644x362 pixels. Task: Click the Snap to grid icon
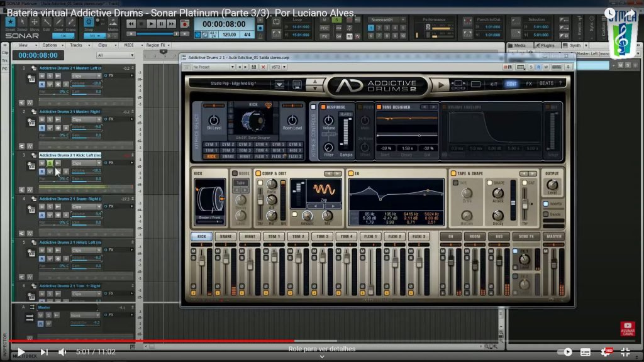point(89,22)
